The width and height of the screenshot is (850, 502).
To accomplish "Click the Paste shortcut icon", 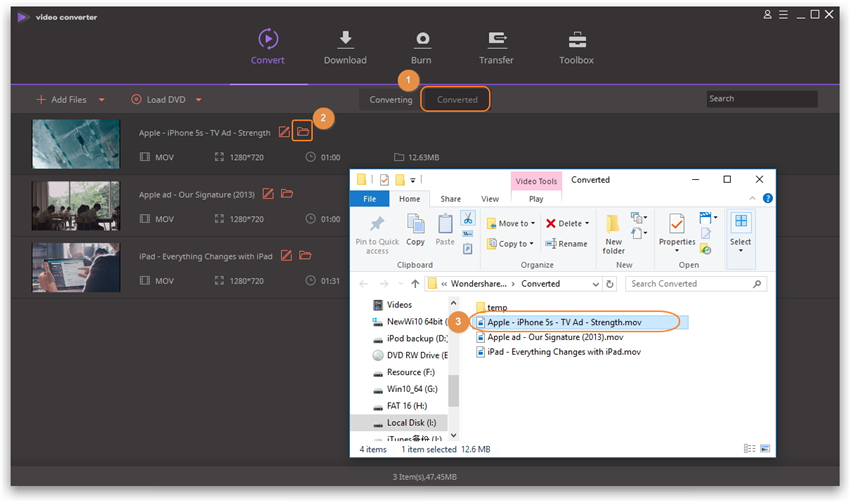I will point(467,249).
